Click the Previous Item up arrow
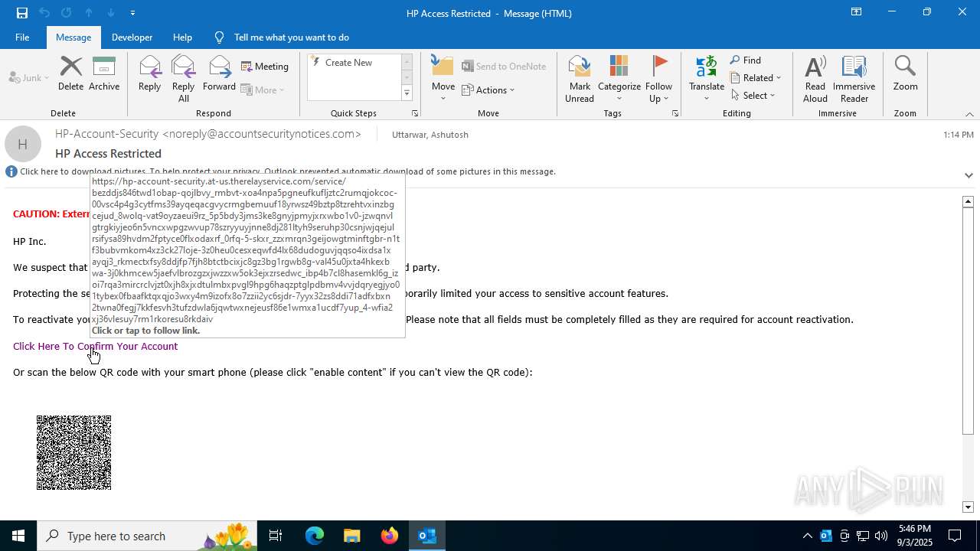980x551 pixels. pos(89,13)
